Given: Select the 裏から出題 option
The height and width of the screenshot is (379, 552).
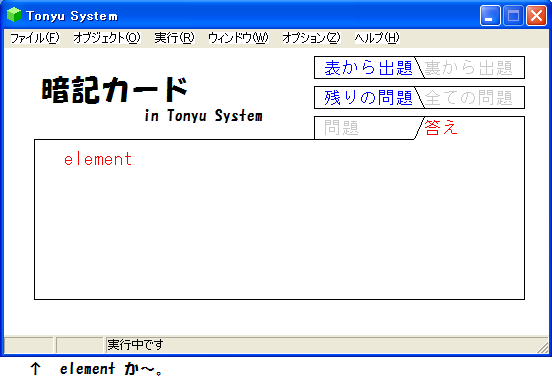Looking at the screenshot, I should click(468, 68).
